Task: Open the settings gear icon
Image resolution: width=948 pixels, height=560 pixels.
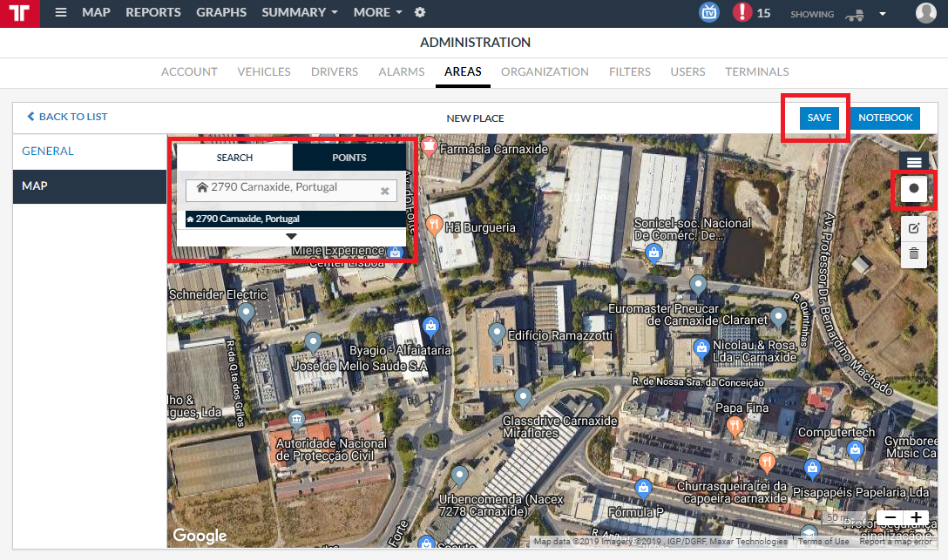Action: [420, 12]
